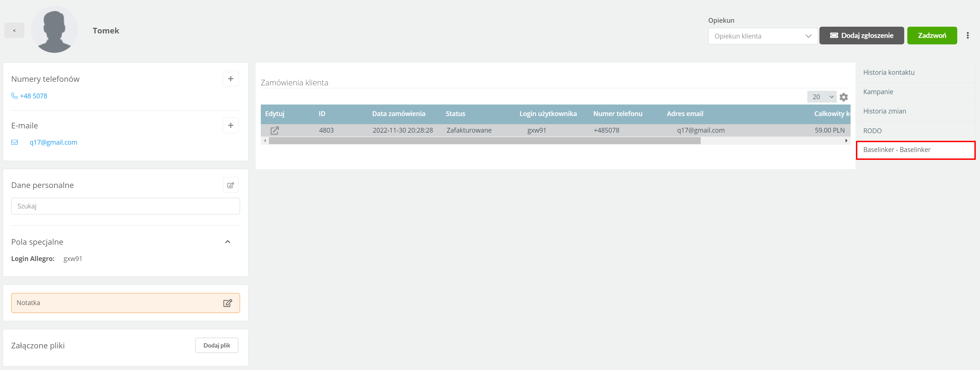Click Zamówienia klienta heading
Screen dimensions: 980x370
click(294, 83)
